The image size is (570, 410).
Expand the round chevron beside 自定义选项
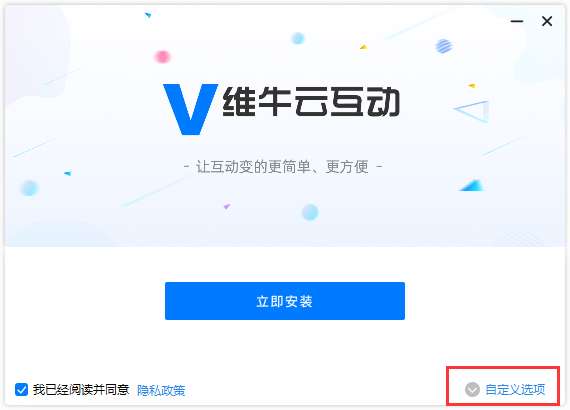coord(472,389)
